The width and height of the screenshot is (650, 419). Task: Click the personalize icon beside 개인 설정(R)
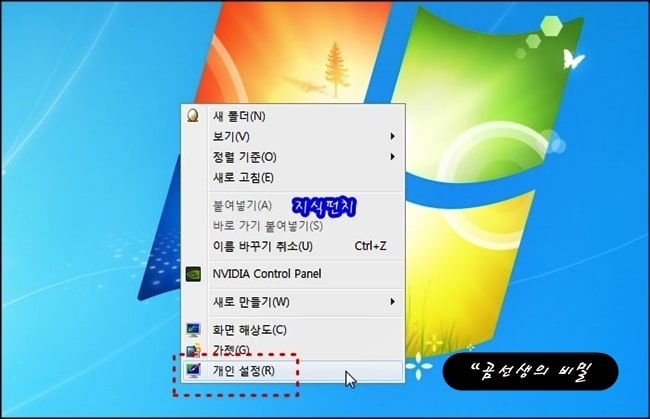click(x=193, y=370)
